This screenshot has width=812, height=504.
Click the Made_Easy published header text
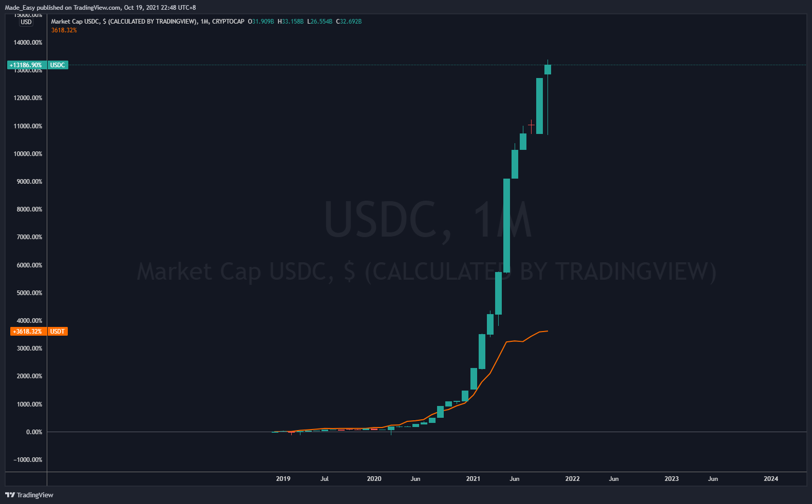point(100,8)
